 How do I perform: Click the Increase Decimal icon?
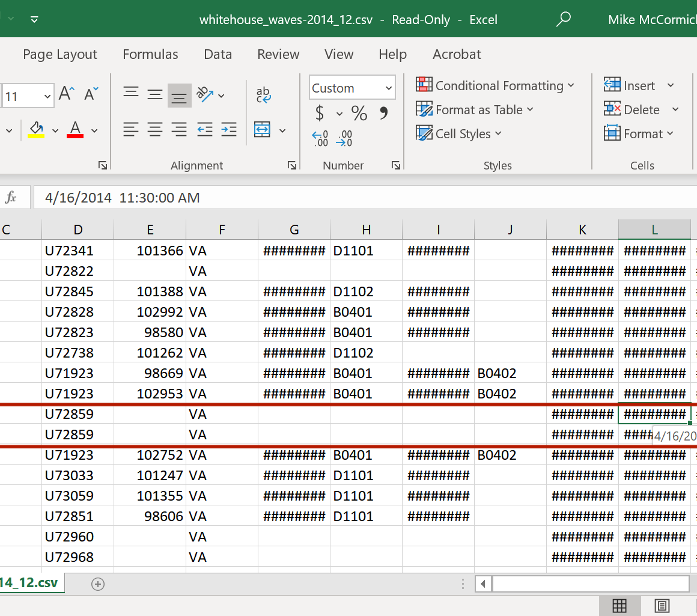320,138
